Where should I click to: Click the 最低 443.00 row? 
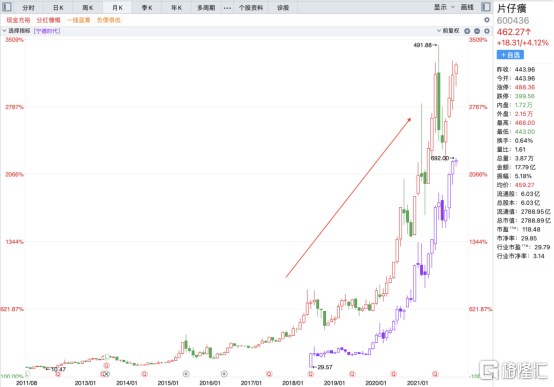coord(516,131)
